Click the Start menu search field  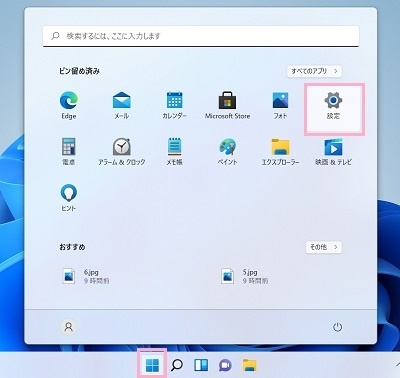[201, 36]
